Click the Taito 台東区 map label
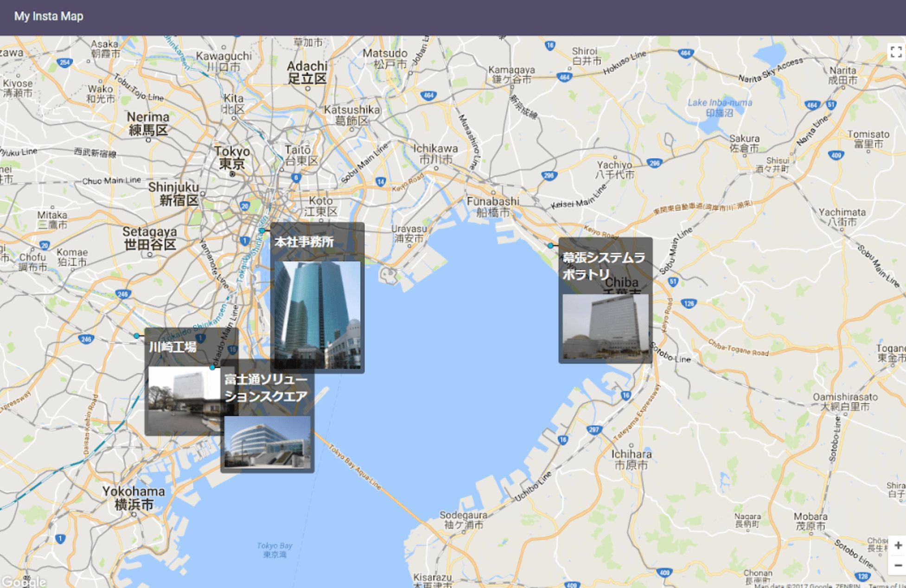The image size is (906, 588). [x=301, y=155]
